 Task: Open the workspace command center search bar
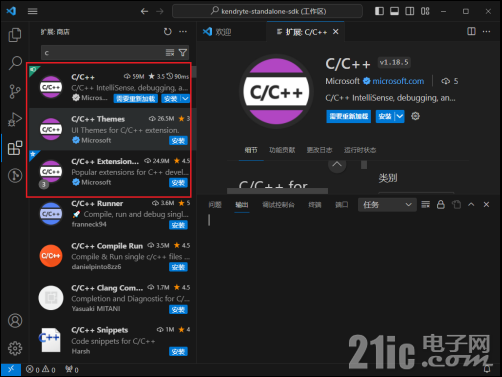pos(267,11)
